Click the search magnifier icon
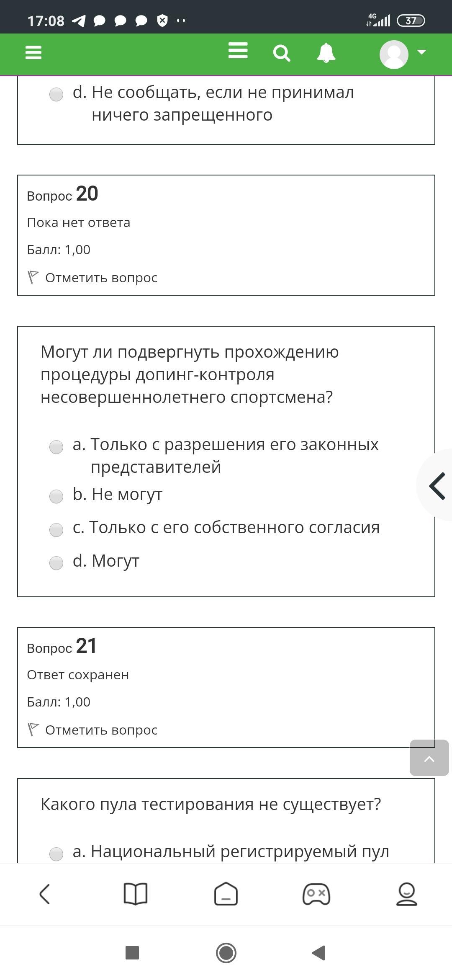Image resolution: width=452 pixels, height=980 pixels. point(282,54)
